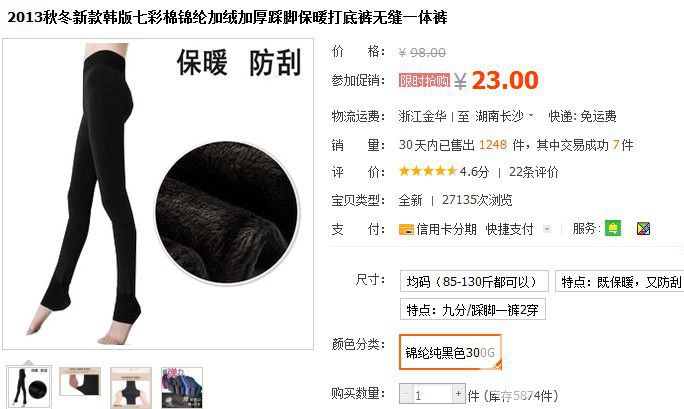This screenshot has width=684, height=409.
Task: Increase quantity with the plus button
Action: pyautogui.click(x=458, y=394)
